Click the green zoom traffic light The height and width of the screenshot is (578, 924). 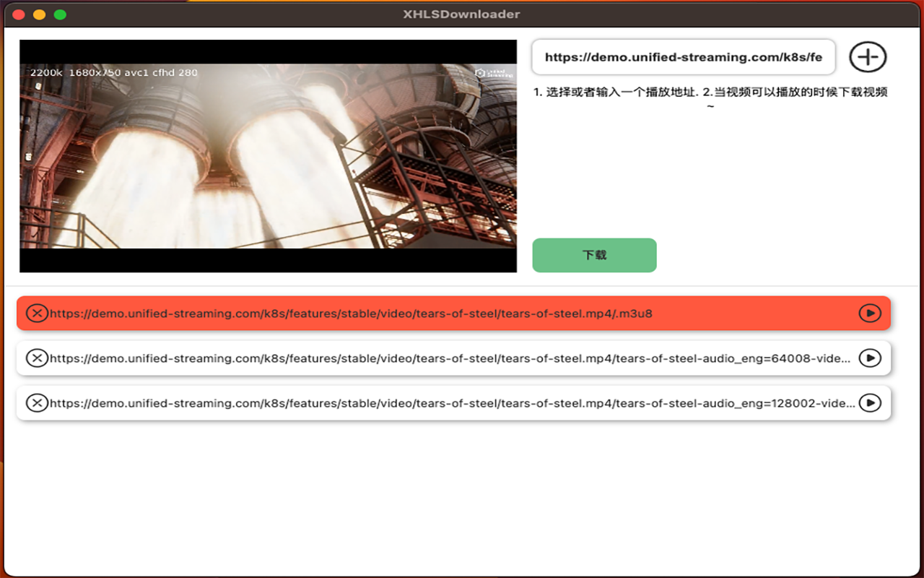point(61,14)
